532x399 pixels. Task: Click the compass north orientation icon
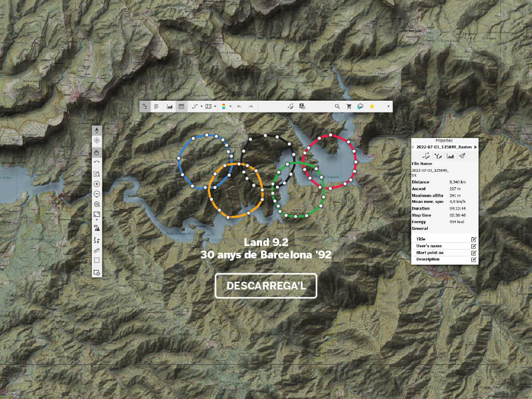click(97, 131)
